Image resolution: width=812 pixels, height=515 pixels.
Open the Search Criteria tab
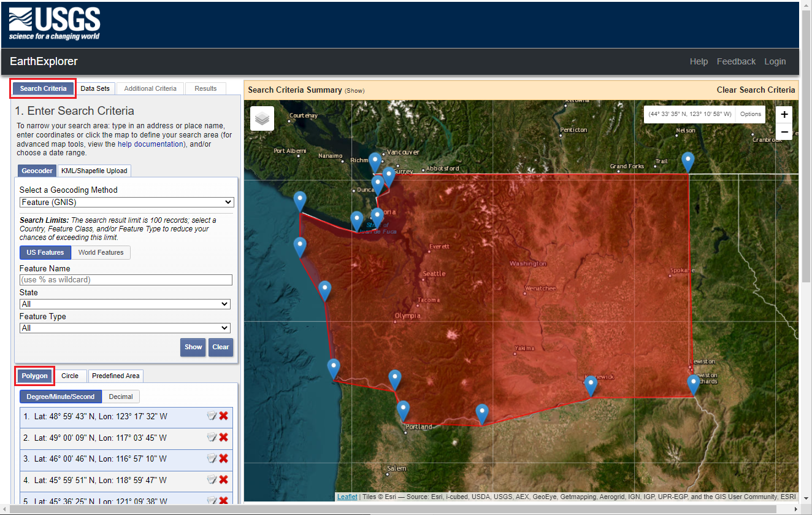[43, 88]
